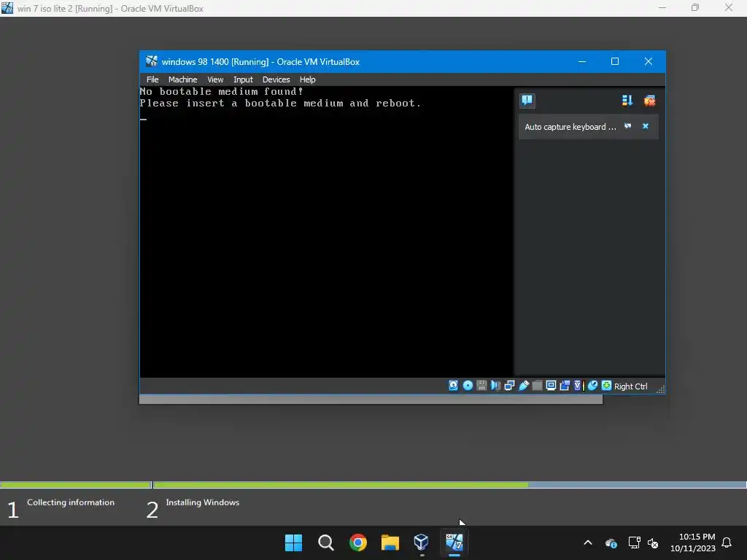
Task: Click the Collecting information step label
Action: (x=71, y=502)
